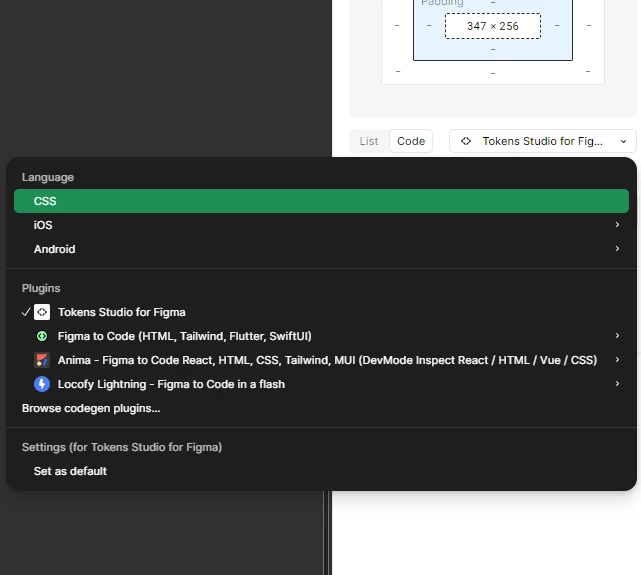Click the dropdown chevron beside Tokens Studio
The width and height of the screenshot is (641, 575).
click(623, 141)
